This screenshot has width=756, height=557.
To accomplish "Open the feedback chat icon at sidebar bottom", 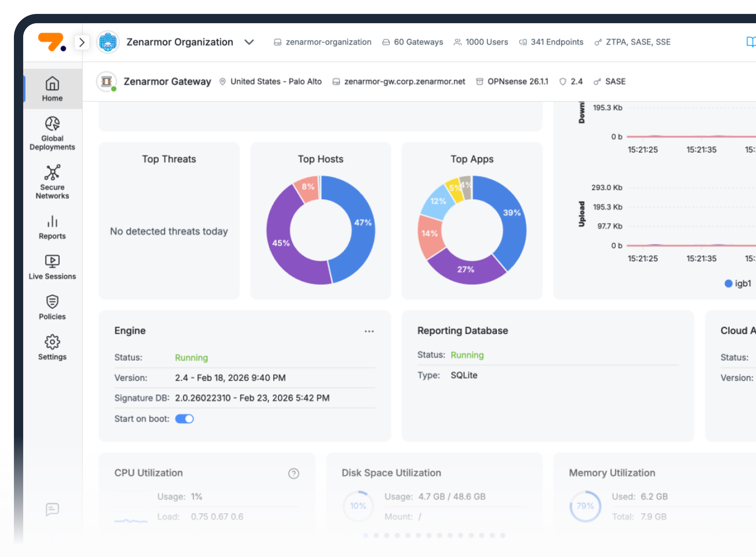I will click(52, 509).
